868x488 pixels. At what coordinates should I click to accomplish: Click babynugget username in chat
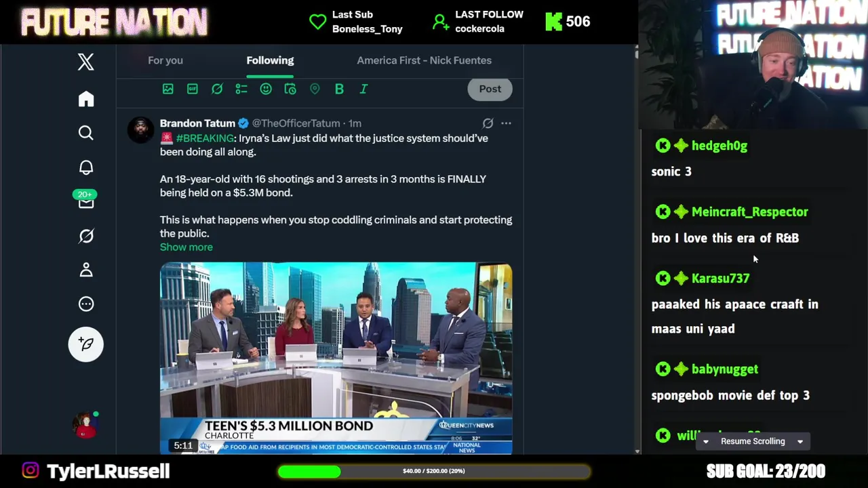725,369
